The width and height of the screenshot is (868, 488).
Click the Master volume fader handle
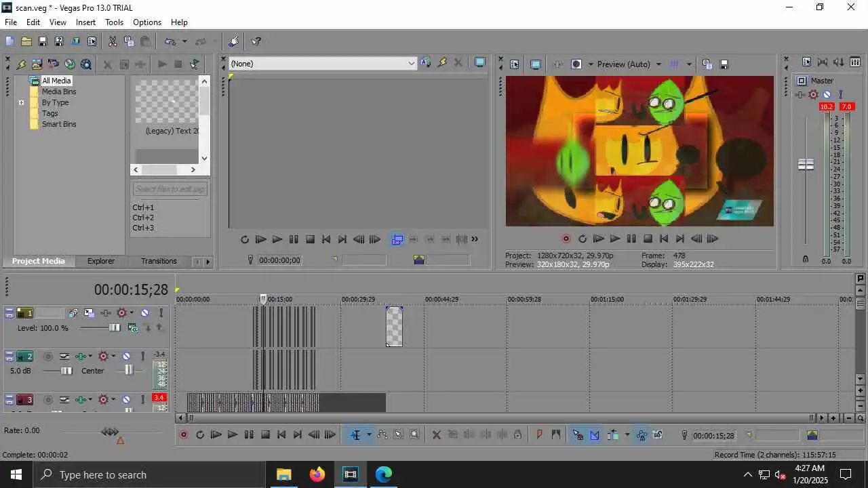coord(806,164)
